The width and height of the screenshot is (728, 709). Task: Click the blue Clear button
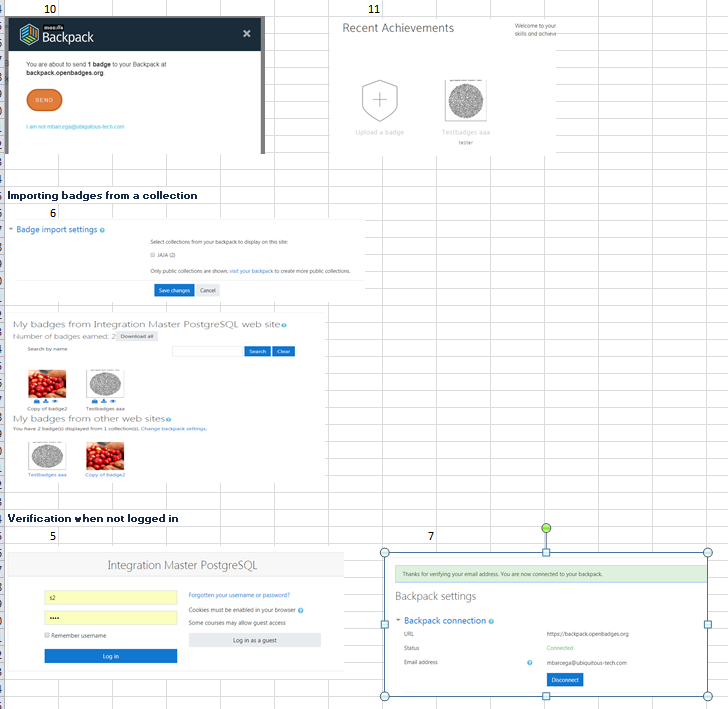click(284, 351)
